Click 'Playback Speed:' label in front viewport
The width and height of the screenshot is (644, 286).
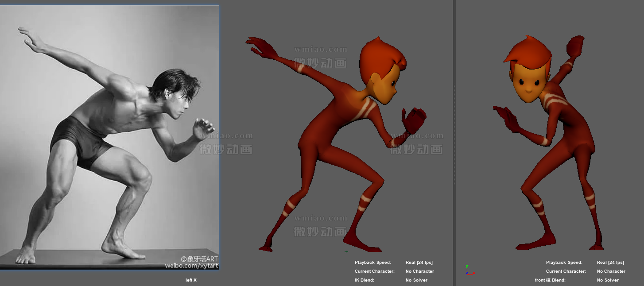pyautogui.click(x=564, y=263)
